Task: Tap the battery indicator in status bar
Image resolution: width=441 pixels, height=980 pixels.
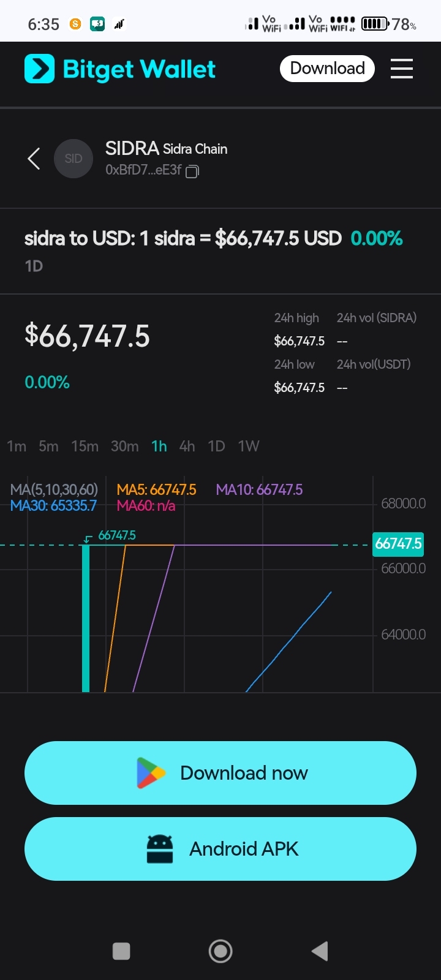Action: click(x=375, y=24)
